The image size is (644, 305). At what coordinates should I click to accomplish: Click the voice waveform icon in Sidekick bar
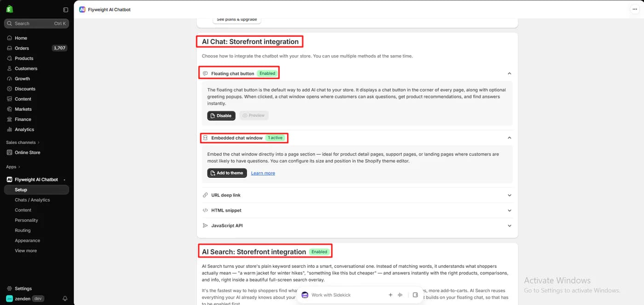pyautogui.click(x=400, y=295)
